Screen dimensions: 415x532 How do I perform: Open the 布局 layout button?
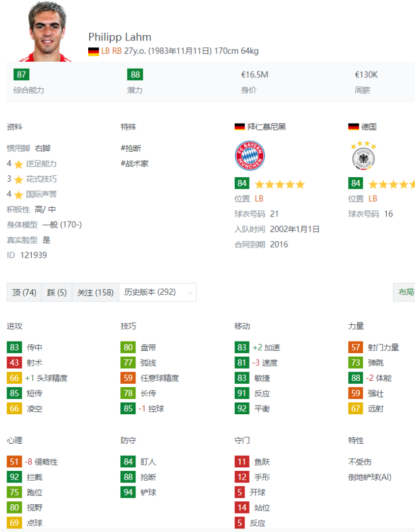coord(406,292)
